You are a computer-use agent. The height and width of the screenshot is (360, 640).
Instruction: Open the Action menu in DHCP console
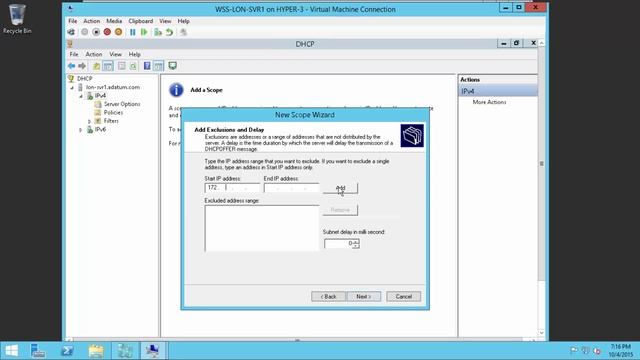click(x=93, y=54)
